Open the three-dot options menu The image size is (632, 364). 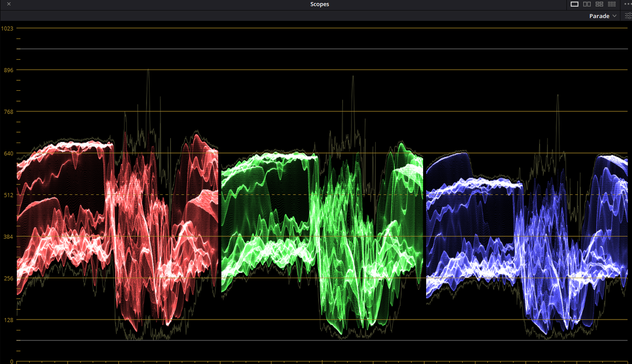tap(628, 4)
